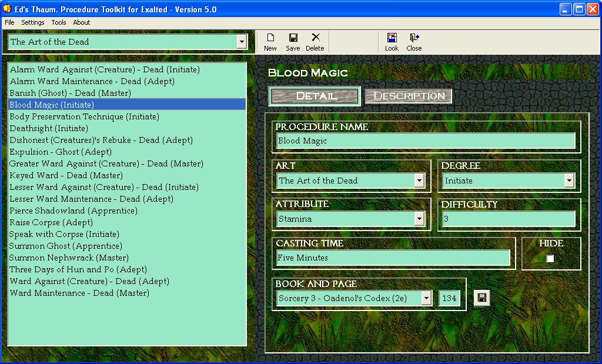This screenshot has width=602, height=364.
Task: Select Alarm Ward Maintenance - Dead (Adept)
Action: click(127, 81)
